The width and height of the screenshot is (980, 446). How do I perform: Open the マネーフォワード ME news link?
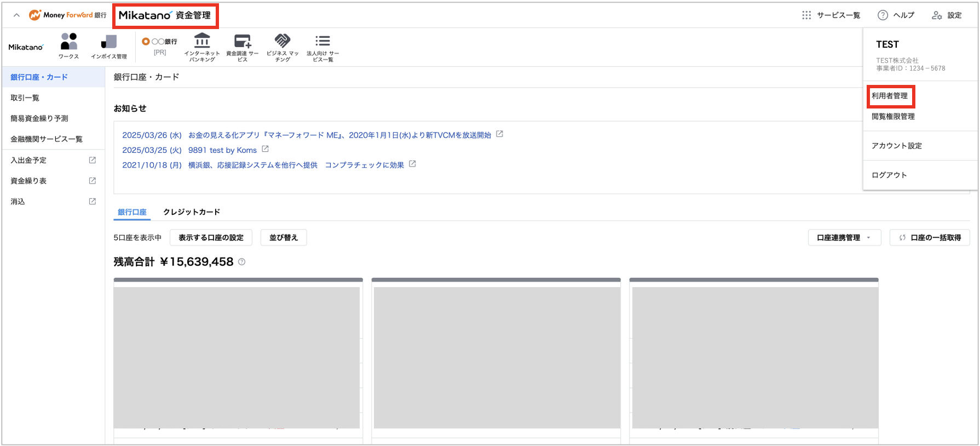pyautogui.click(x=339, y=135)
